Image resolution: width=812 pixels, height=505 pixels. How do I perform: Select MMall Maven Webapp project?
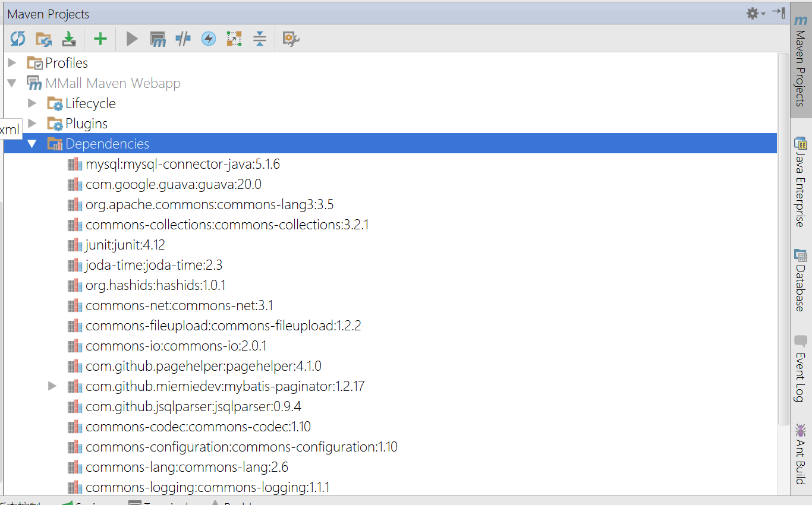[x=113, y=83]
